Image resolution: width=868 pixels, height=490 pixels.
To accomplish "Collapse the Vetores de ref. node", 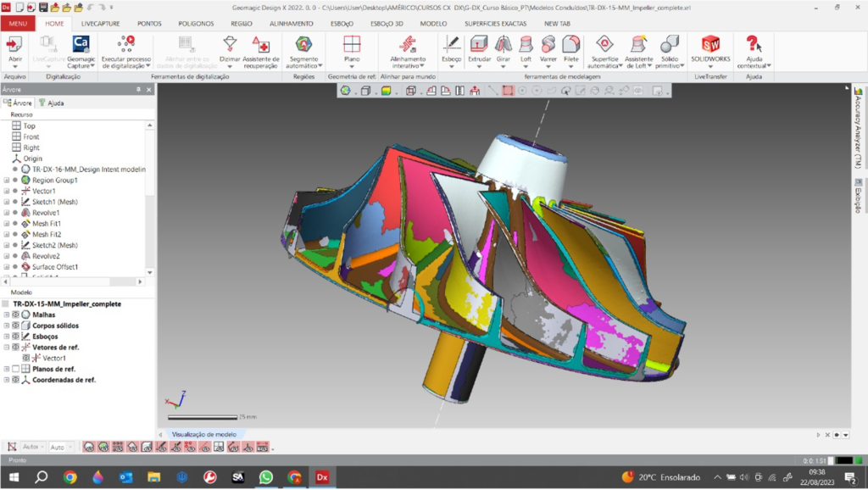I will coord(7,348).
